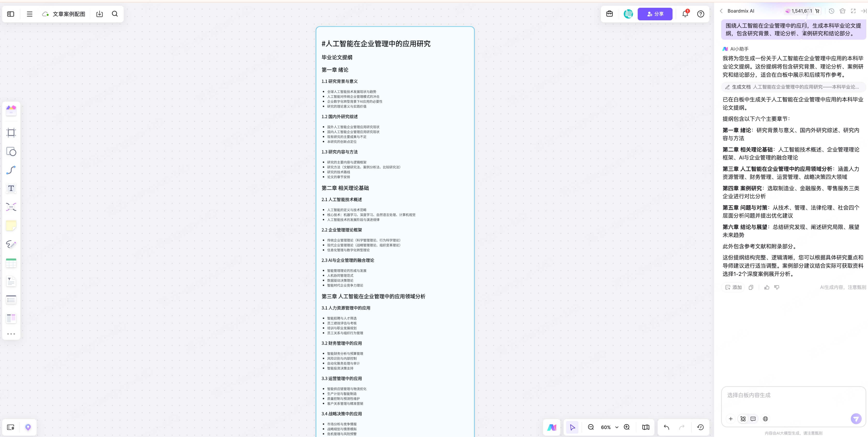Open the notifications bell

(685, 14)
